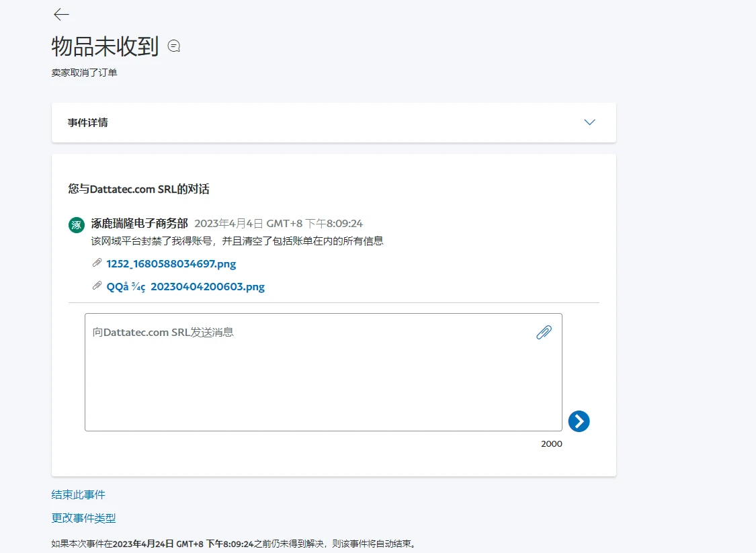
Task: Click the 事件详情 section heading
Action: tap(88, 123)
